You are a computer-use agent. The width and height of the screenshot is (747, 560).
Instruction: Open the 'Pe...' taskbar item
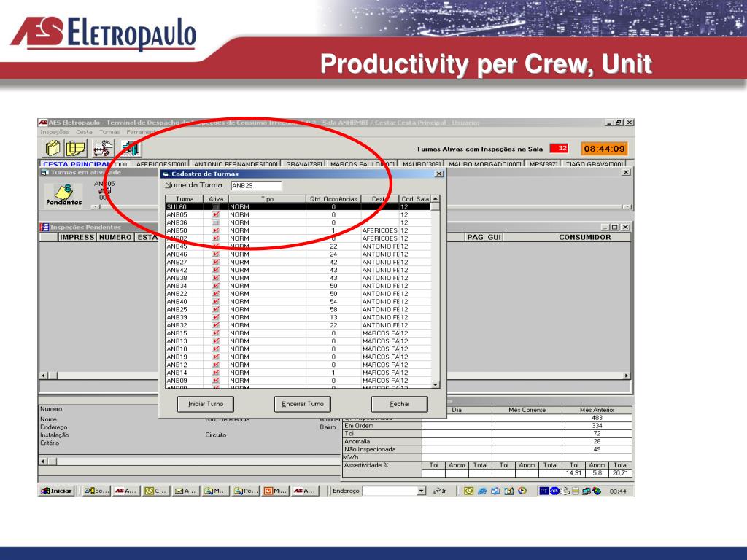click(x=246, y=491)
